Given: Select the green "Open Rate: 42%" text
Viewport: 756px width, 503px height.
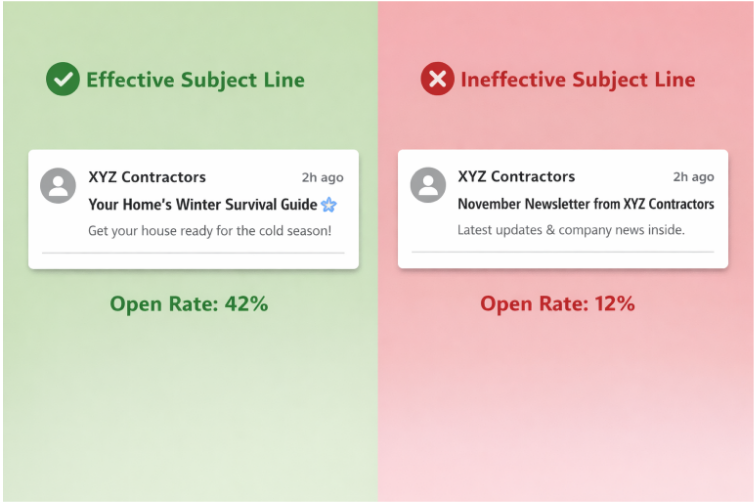Looking at the screenshot, I should point(189,304).
